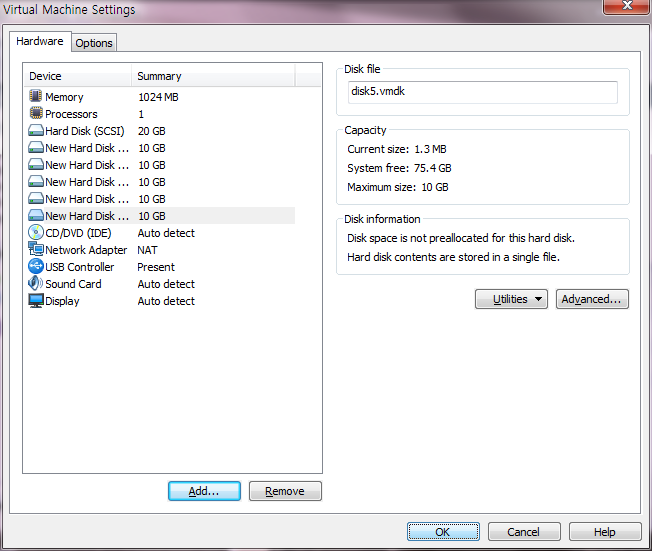
Task: Click the Remove device button
Action: click(285, 491)
